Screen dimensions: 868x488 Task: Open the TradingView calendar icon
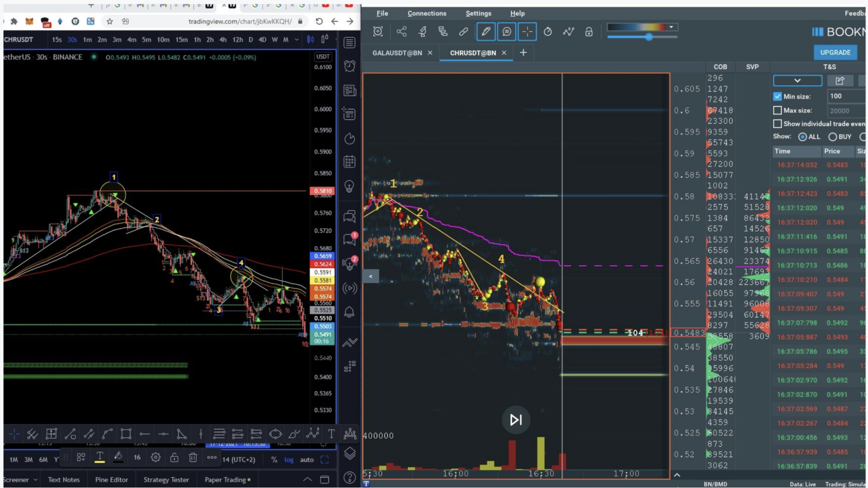click(350, 162)
